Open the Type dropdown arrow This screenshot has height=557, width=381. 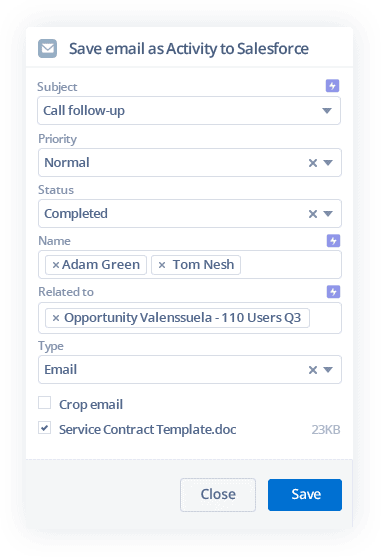point(328,370)
